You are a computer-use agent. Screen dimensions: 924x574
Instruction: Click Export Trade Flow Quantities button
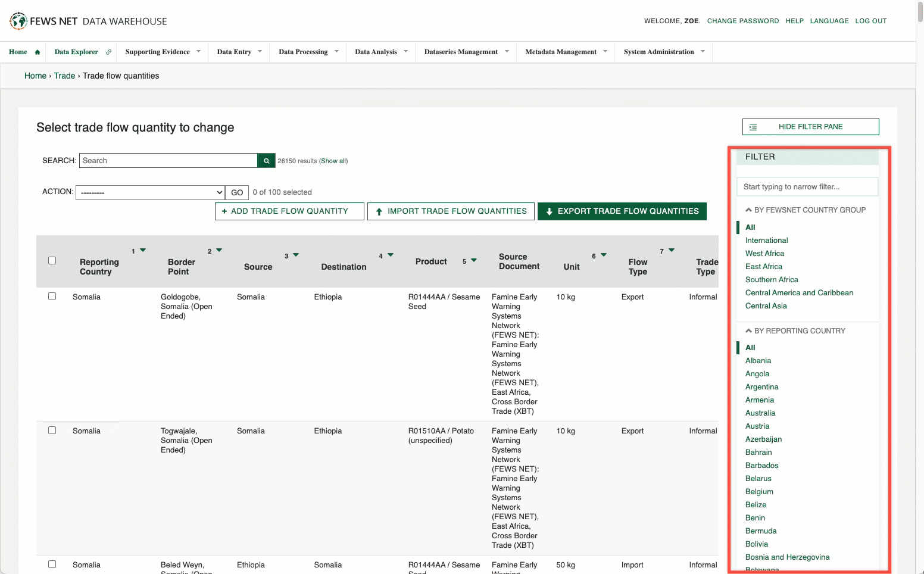point(622,211)
